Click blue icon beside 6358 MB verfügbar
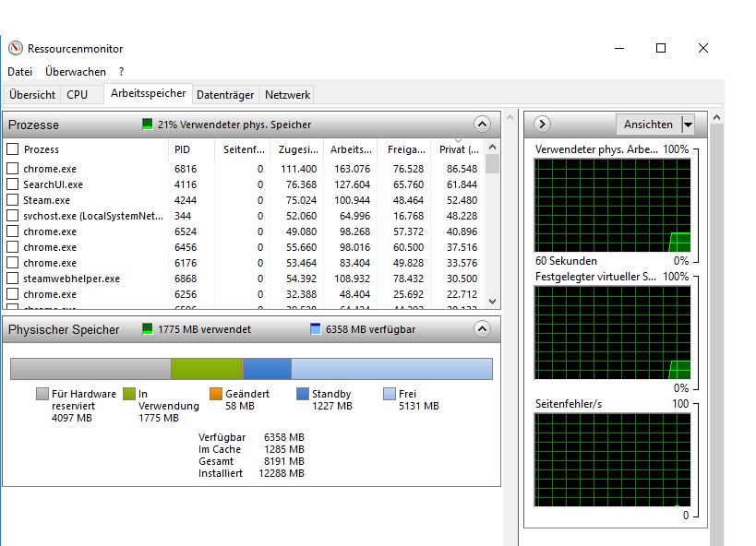Viewport: 756px width, 546px height. tap(316, 329)
